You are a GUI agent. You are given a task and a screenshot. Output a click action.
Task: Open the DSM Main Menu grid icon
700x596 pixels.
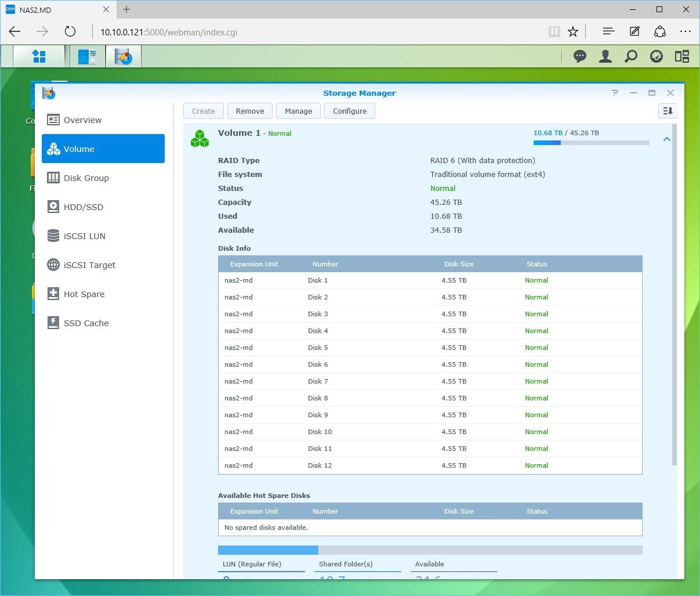click(x=39, y=56)
